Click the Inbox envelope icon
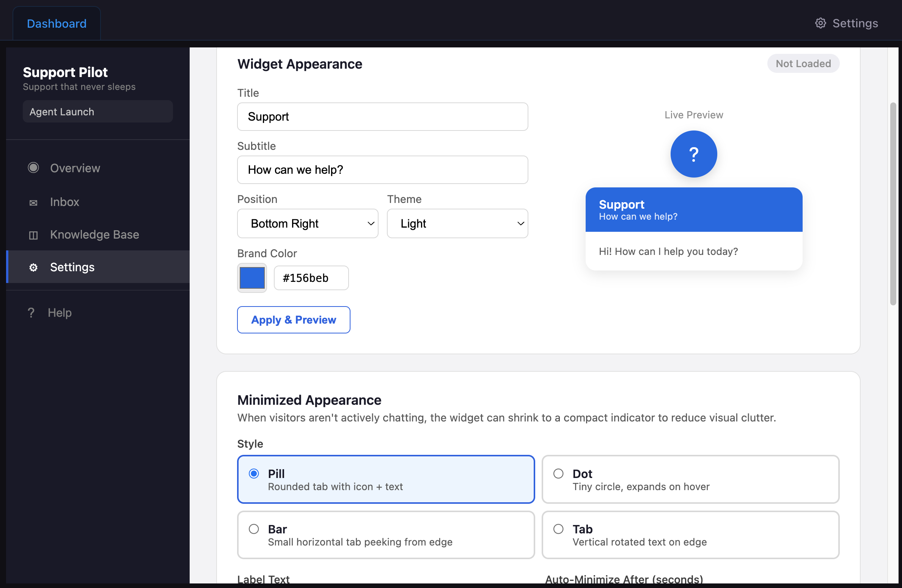Image resolution: width=902 pixels, height=588 pixels. (33, 203)
